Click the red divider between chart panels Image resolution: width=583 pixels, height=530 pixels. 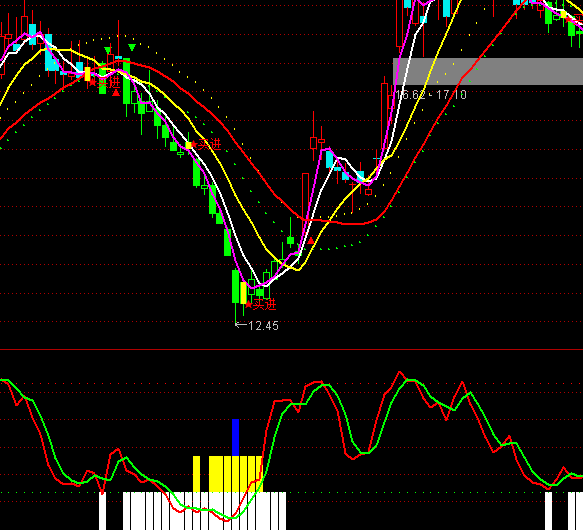pos(292,350)
